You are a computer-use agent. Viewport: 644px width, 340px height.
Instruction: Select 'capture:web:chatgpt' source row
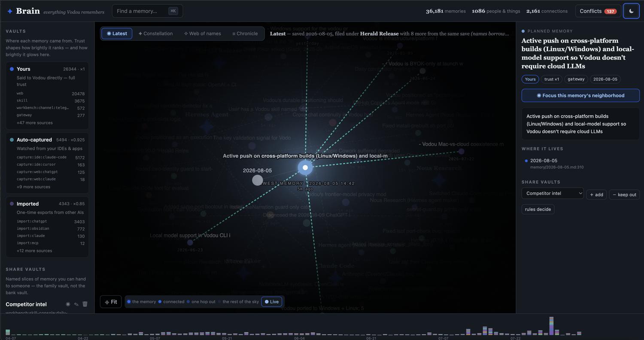[x=51, y=172]
